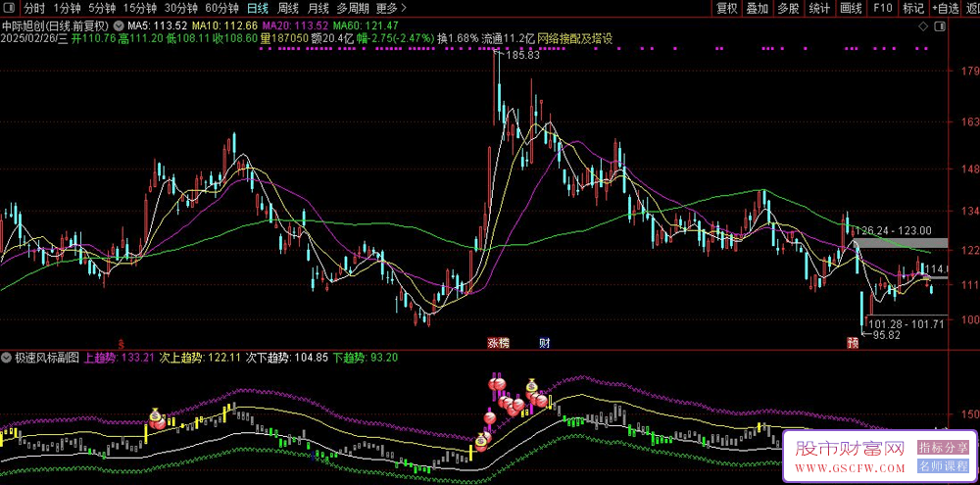Click the money bag signal on the left of the sub-chart
The image size is (980, 485).
[x=156, y=420]
